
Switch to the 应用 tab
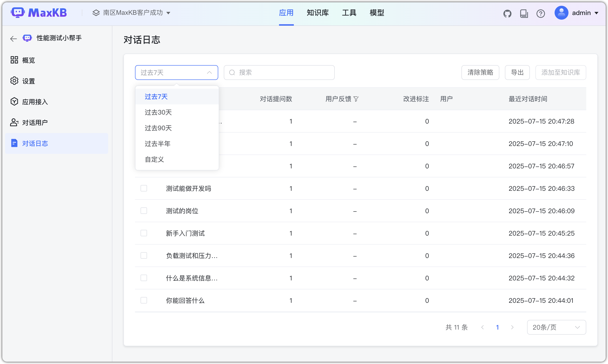[x=286, y=13]
